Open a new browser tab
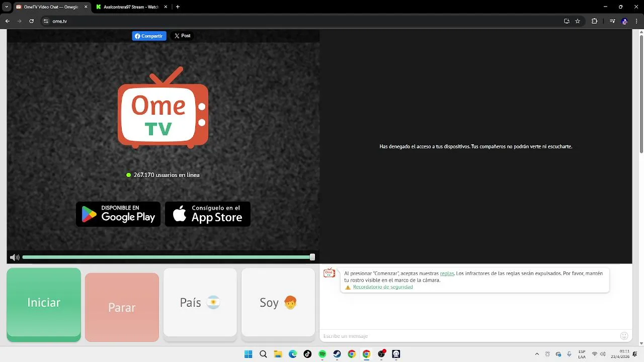Viewport: 644px width, 362px height. point(178,7)
